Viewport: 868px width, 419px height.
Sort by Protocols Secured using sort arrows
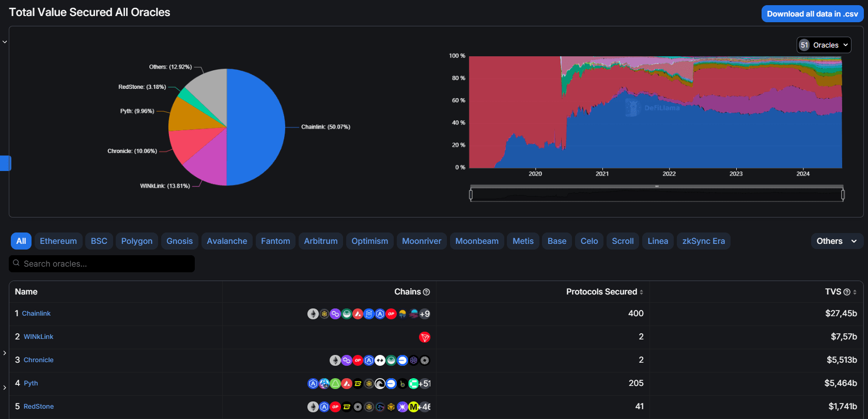click(x=642, y=292)
